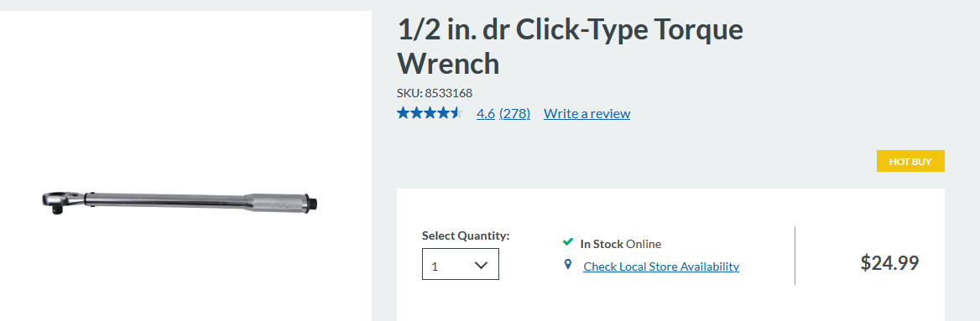Click the first blue rating star

click(403, 113)
